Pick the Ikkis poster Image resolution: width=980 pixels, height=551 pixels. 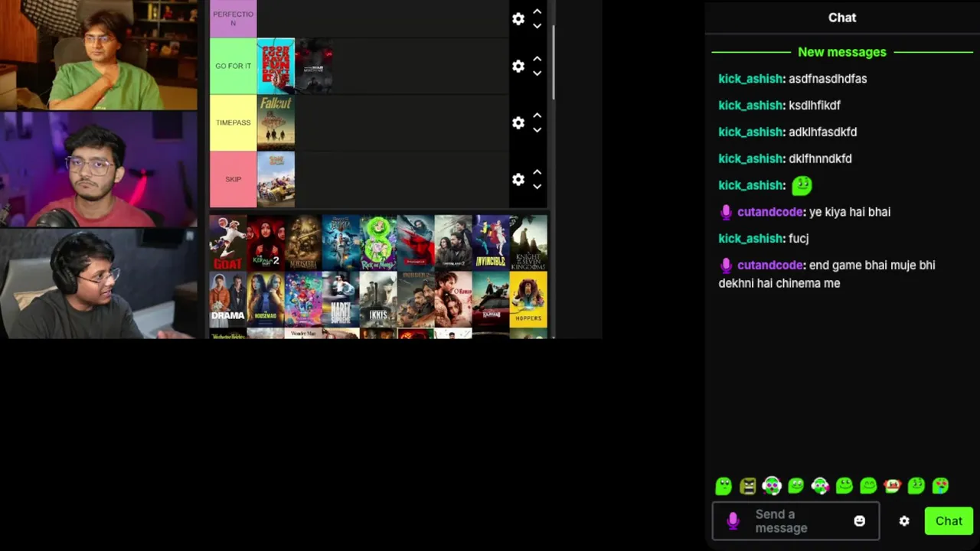tap(378, 299)
